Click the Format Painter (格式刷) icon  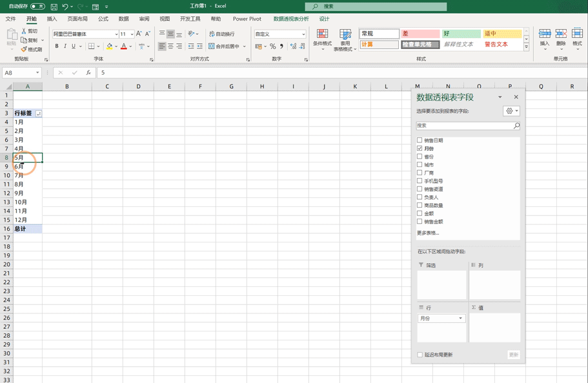(24, 49)
